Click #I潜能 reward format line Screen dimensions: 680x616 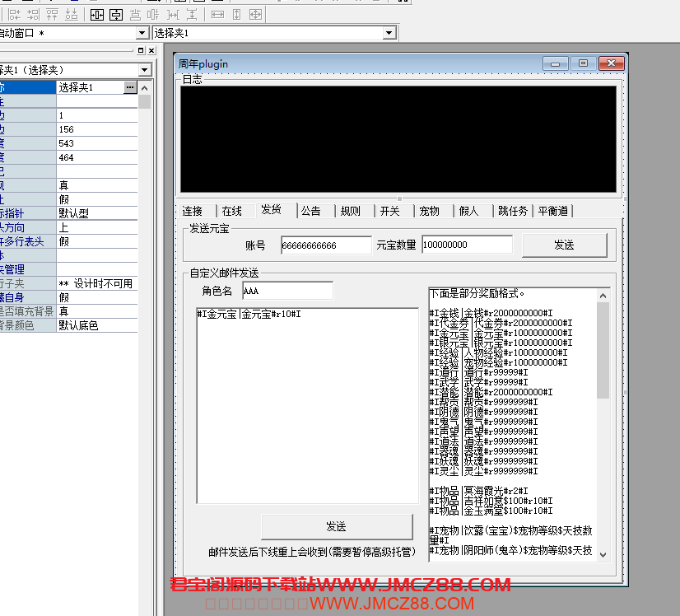pyautogui.click(x=491, y=392)
